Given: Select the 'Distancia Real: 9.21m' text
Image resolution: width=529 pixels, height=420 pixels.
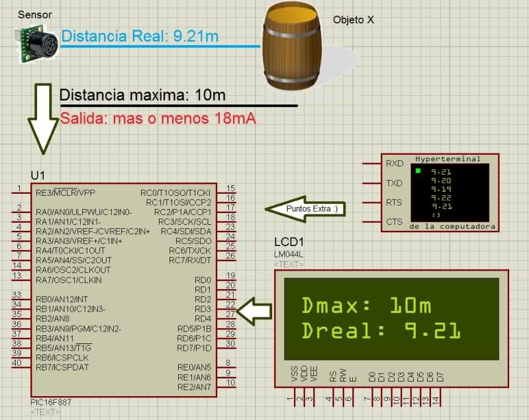Looking at the screenshot, I should 140,36.
